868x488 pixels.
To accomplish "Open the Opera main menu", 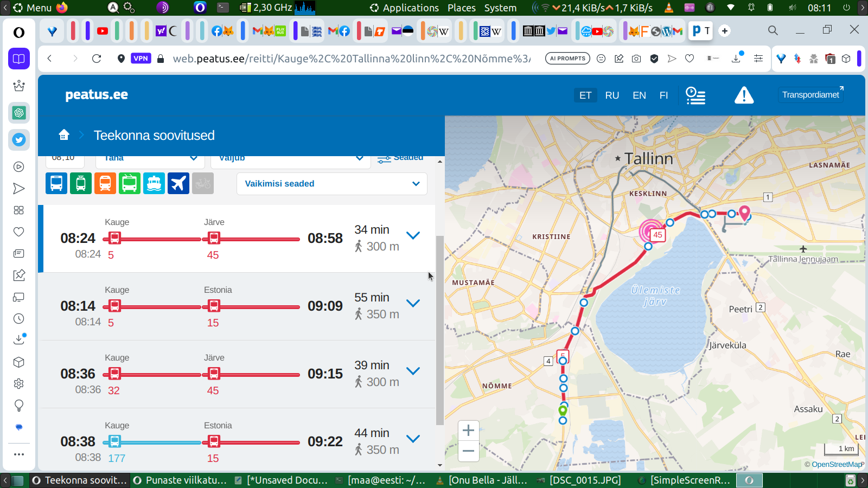I will click(19, 33).
